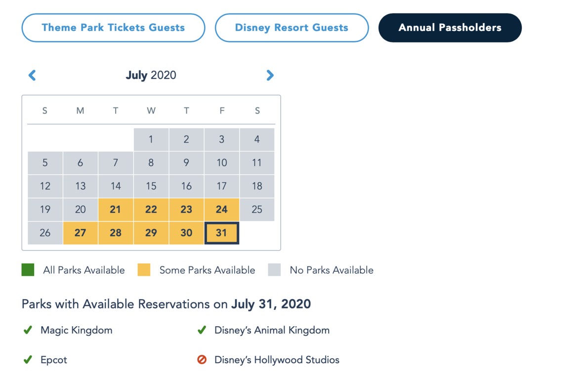Switch to Disney Resort Guests tab

click(292, 28)
